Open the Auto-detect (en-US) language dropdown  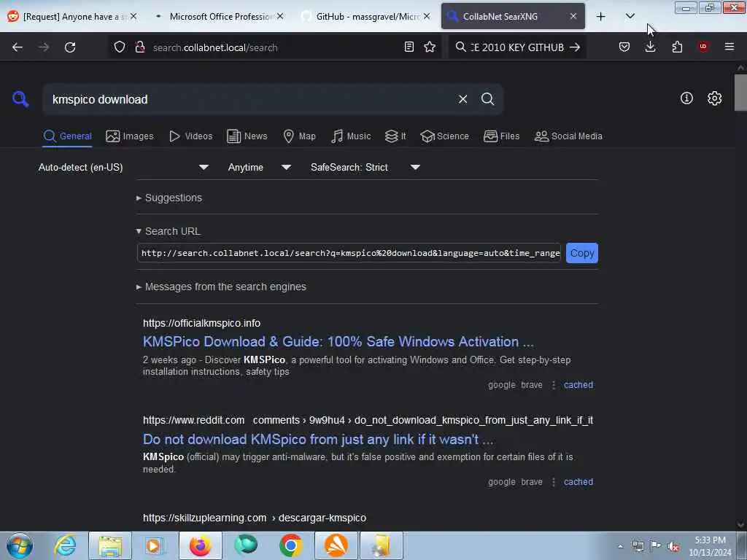click(x=124, y=168)
